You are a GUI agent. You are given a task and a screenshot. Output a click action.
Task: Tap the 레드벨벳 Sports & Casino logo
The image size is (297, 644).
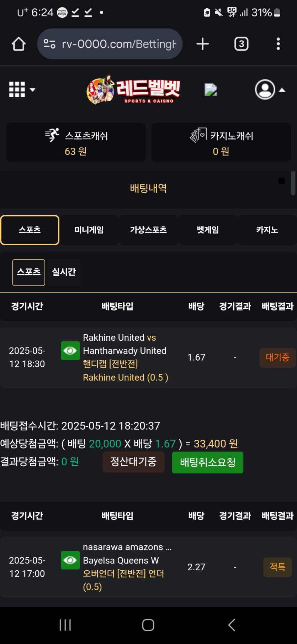coord(134,90)
